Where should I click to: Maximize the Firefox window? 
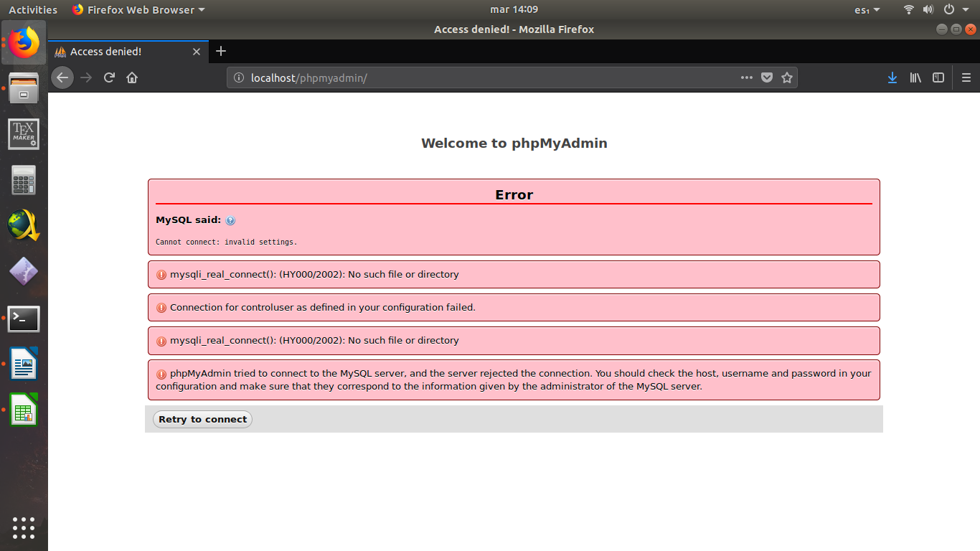(x=956, y=29)
